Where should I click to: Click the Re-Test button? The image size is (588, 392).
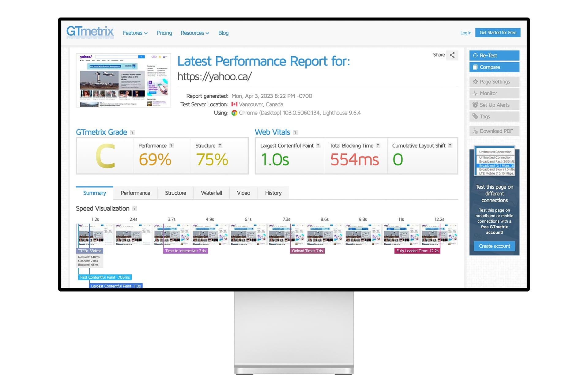[494, 55]
